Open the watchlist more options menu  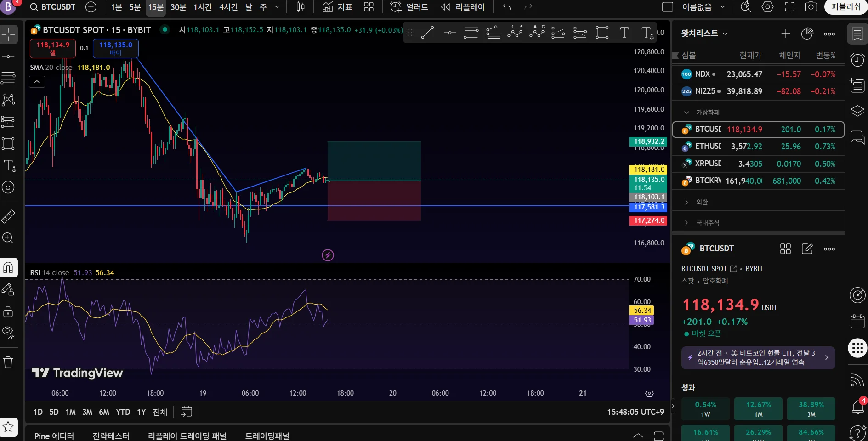click(829, 34)
